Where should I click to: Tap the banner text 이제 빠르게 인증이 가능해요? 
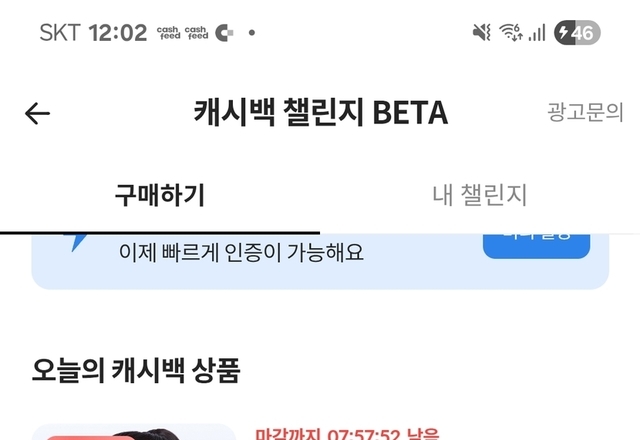pyautogui.click(x=241, y=253)
